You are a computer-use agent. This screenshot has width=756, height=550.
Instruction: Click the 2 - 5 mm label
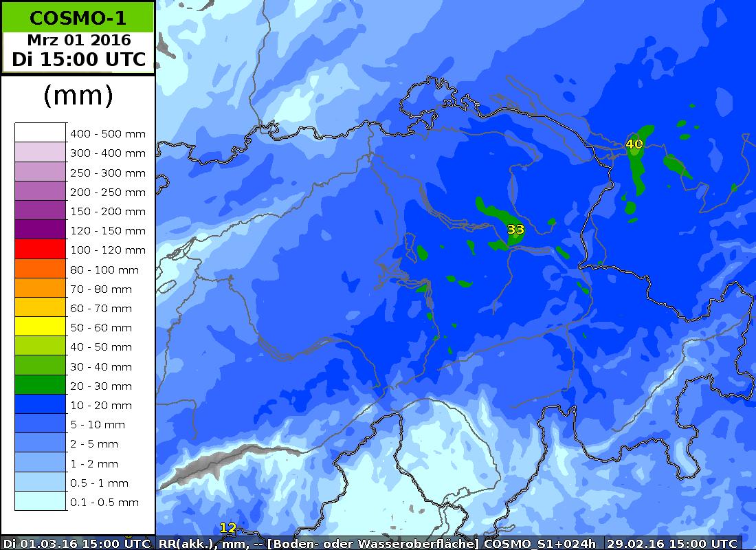pos(94,444)
